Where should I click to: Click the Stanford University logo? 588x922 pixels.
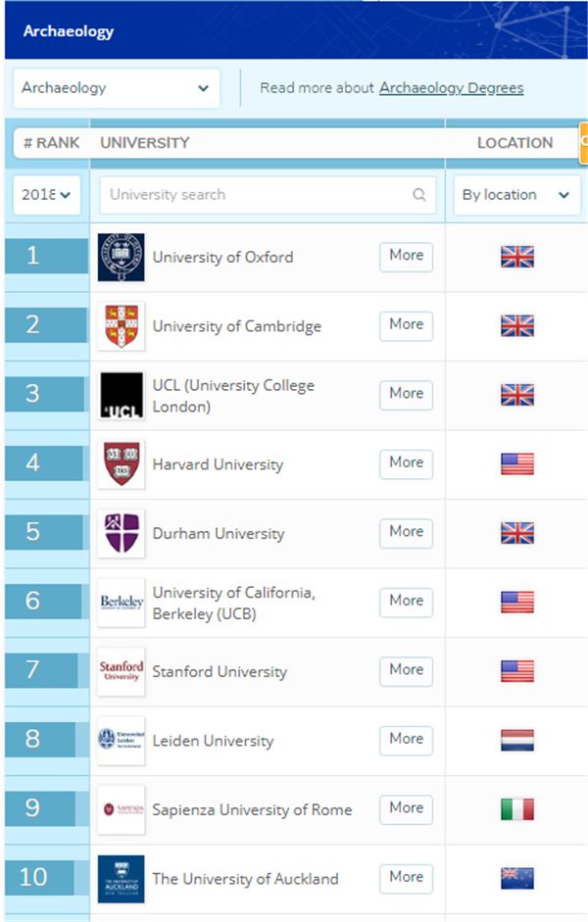pyautogui.click(x=122, y=671)
